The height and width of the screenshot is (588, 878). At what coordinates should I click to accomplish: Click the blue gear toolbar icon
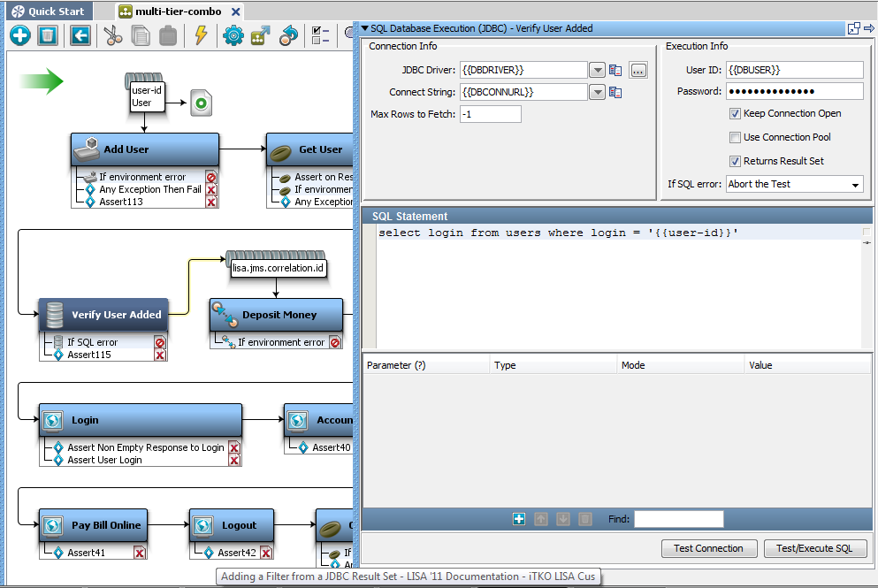click(x=233, y=35)
